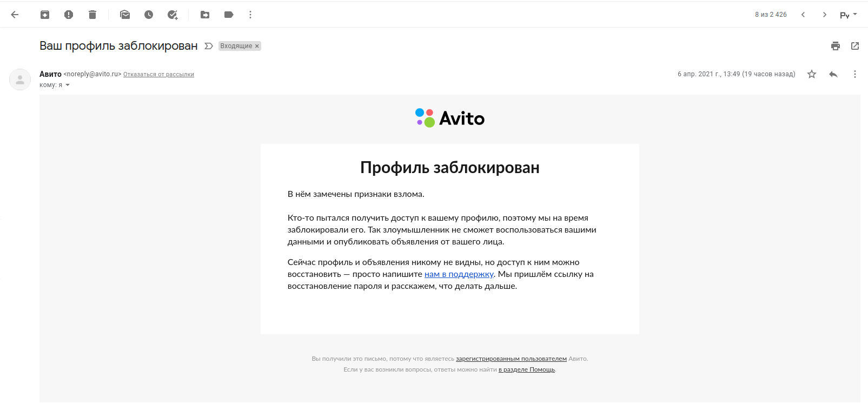Expand recipient details arrow
Screen dimensions: 868x410
tap(68, 85)
